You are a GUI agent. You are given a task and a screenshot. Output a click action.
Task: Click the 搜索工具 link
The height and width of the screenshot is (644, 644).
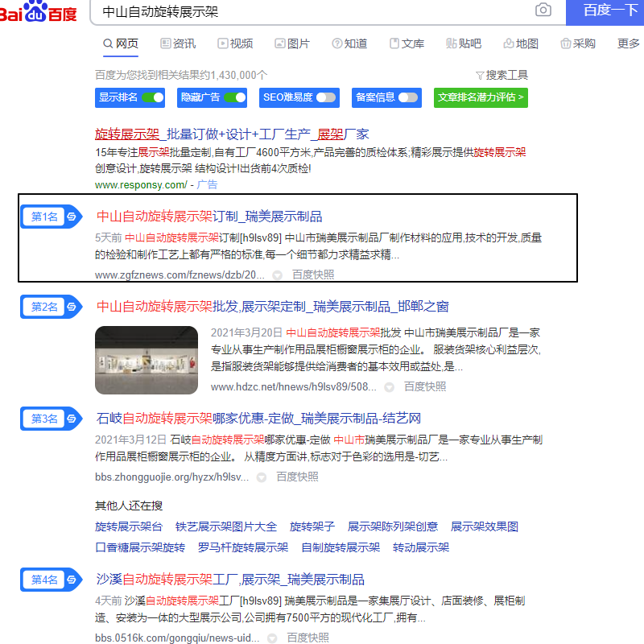(x=502, y=75)
